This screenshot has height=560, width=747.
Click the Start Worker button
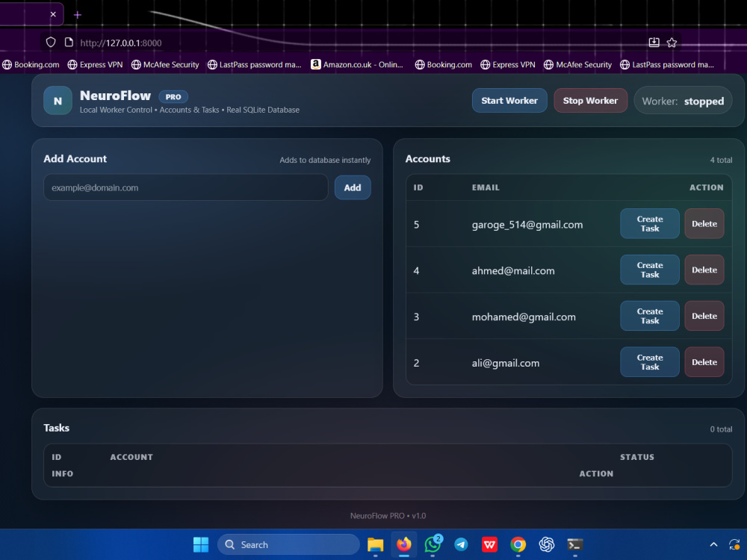click(509, 101)
